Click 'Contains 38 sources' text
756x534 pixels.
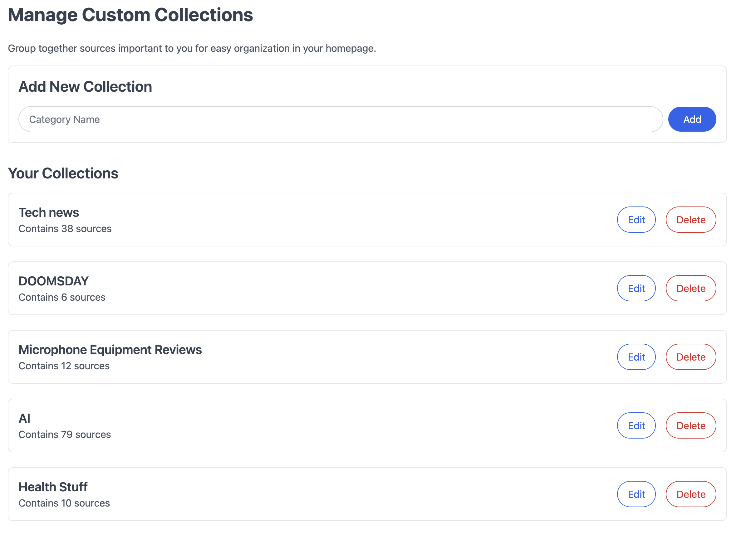[65, 228]
